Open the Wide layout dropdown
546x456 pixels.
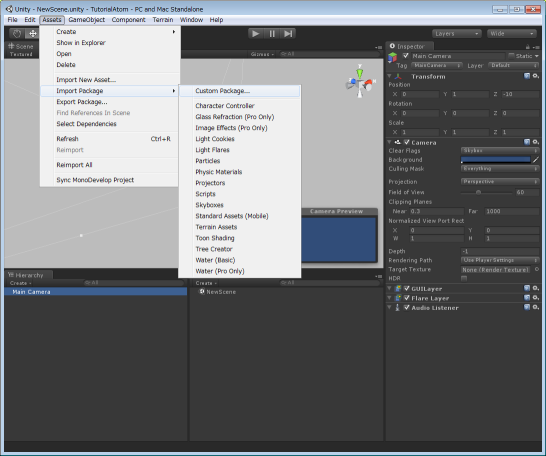coord(512,34)
